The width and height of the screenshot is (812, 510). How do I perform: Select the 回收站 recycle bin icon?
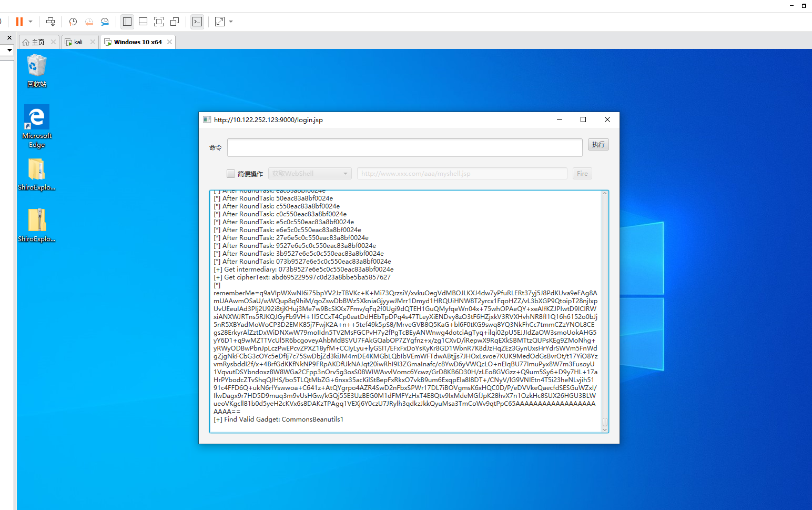pyautogui.click(x=37, y=71)
